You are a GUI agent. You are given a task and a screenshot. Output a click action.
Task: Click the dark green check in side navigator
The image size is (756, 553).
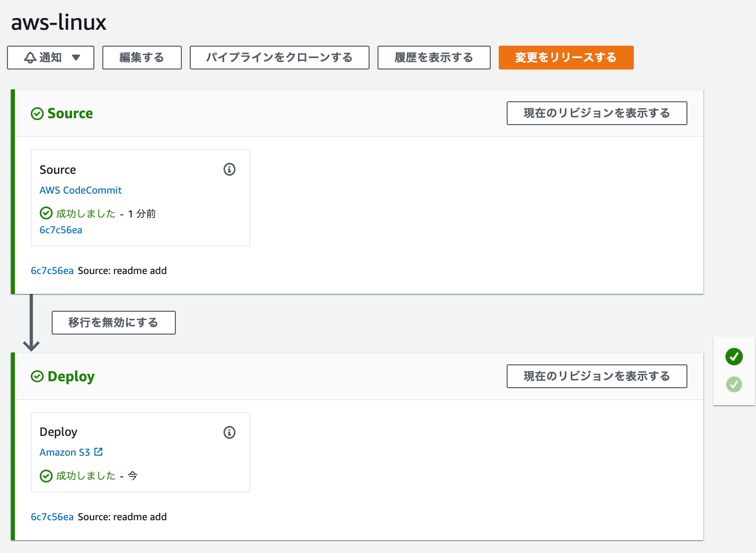pyautogui.click(x=734, y=356)
